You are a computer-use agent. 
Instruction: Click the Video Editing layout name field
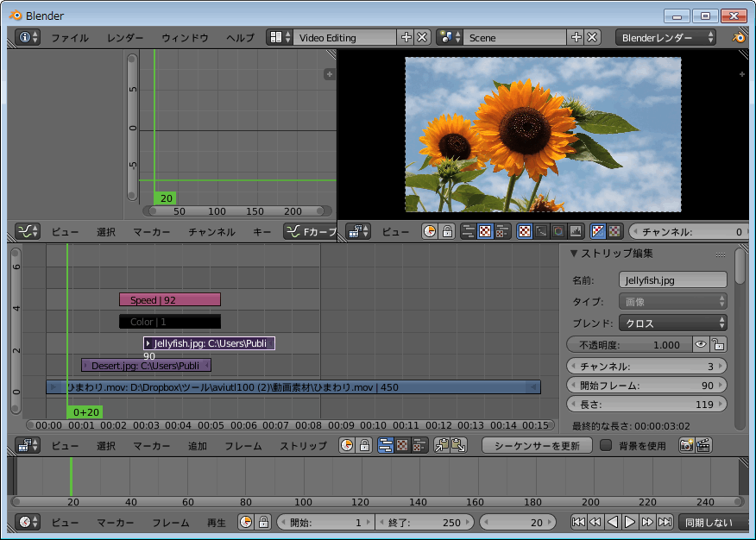click(x=344, y=38)
